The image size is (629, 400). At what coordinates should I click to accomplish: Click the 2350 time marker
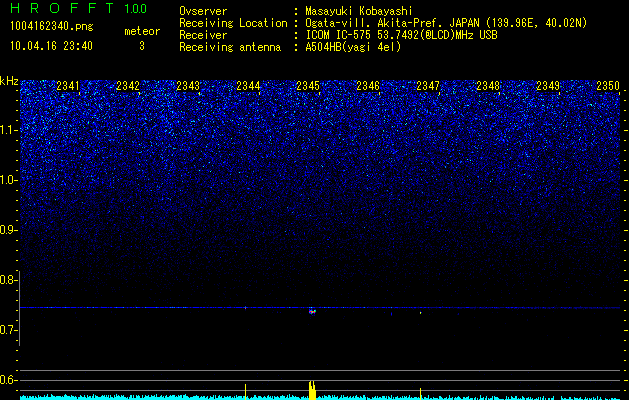click(x=608, y=85)
